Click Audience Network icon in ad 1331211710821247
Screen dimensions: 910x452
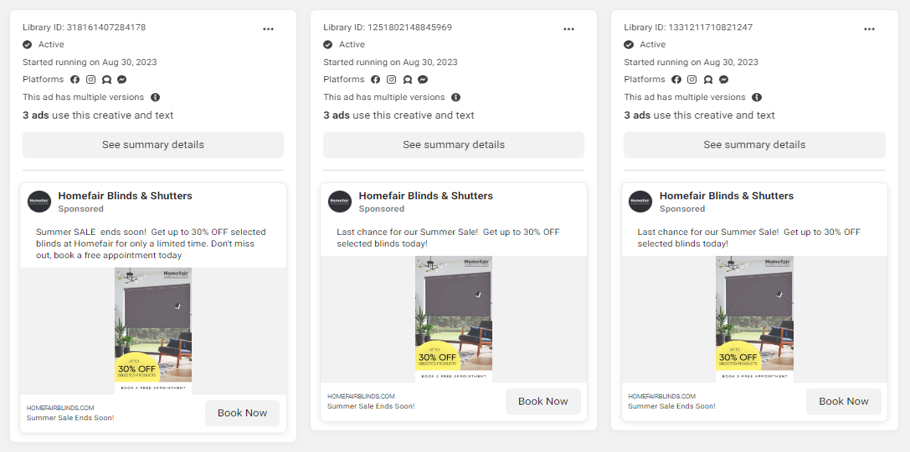[708, 79]
